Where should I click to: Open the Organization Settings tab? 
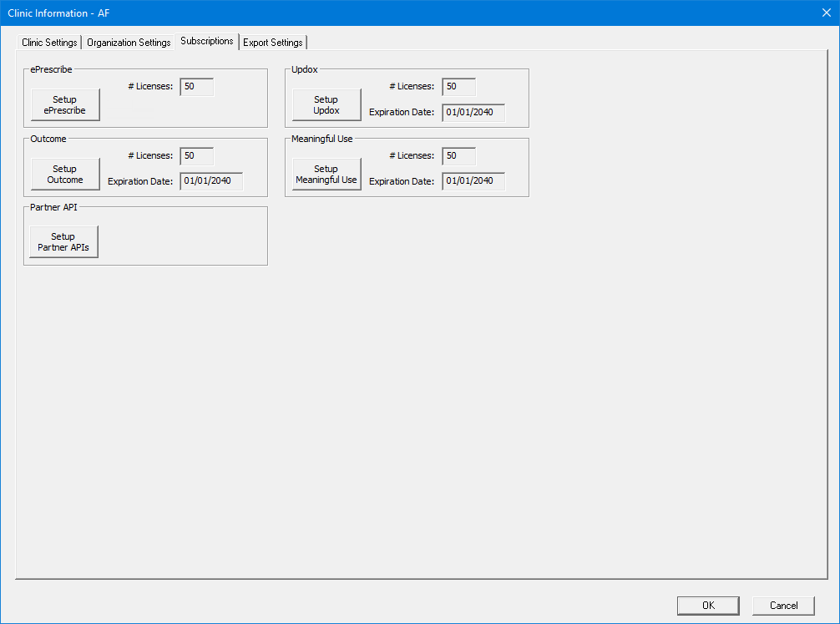[x=129, y=43]
